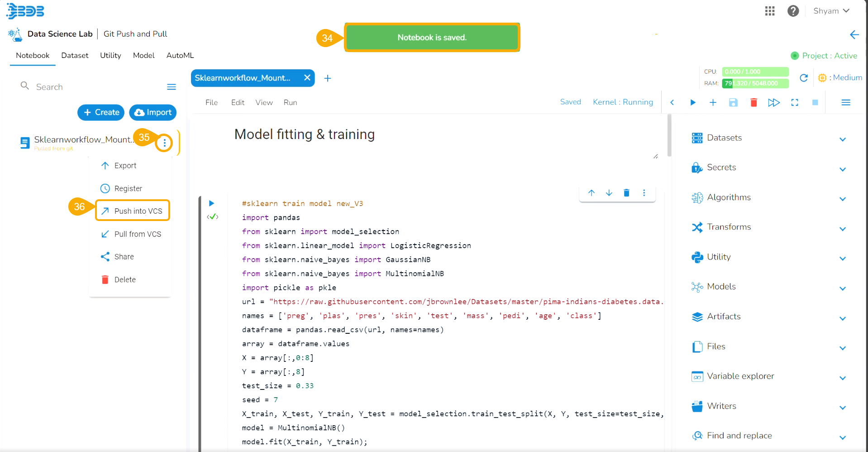Move the code cell up

click(591, 193)
